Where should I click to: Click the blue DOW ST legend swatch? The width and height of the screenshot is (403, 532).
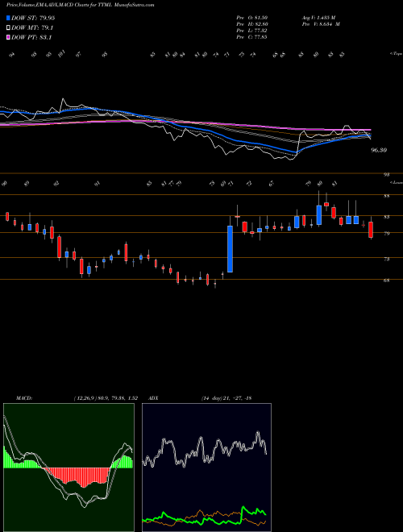pos(8,18)
